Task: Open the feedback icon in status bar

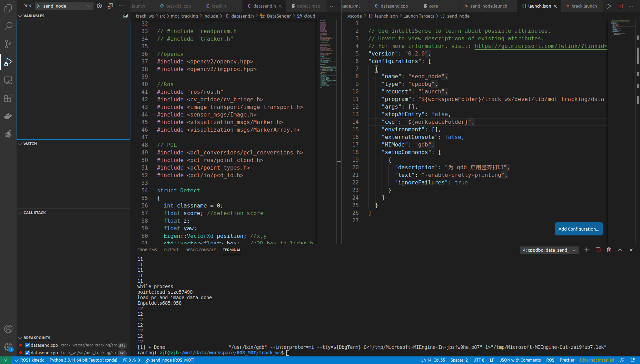Action: pos(622,360)
